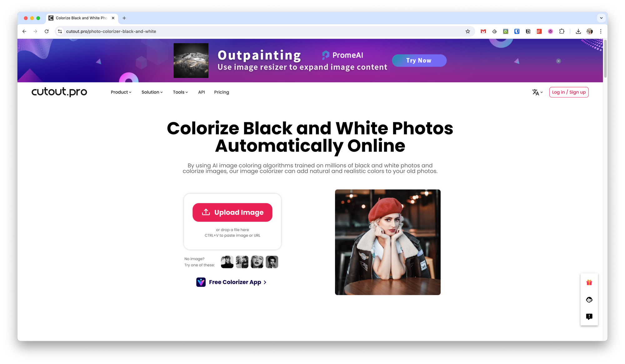
Task: Bookmark this page with the star icon
Action: click(467, 31)
